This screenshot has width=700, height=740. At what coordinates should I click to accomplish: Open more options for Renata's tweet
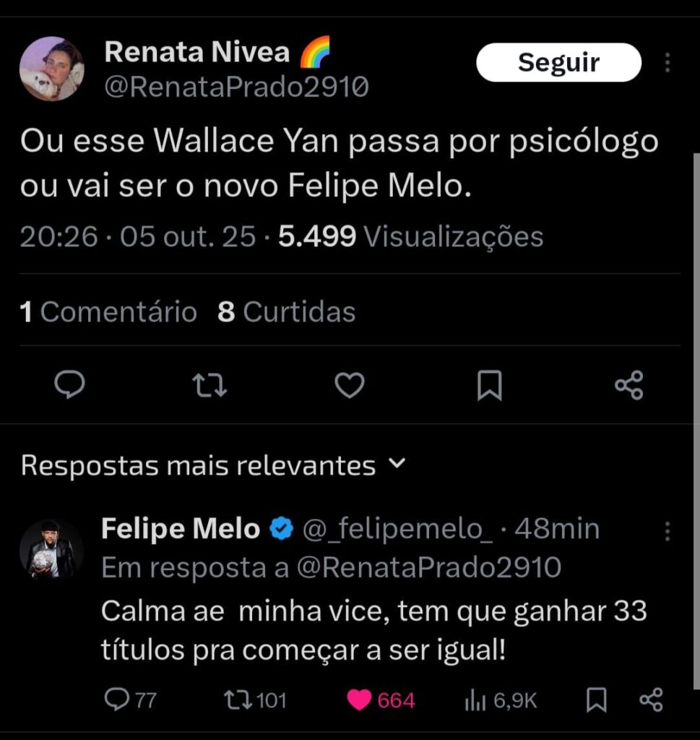(667, 63)
